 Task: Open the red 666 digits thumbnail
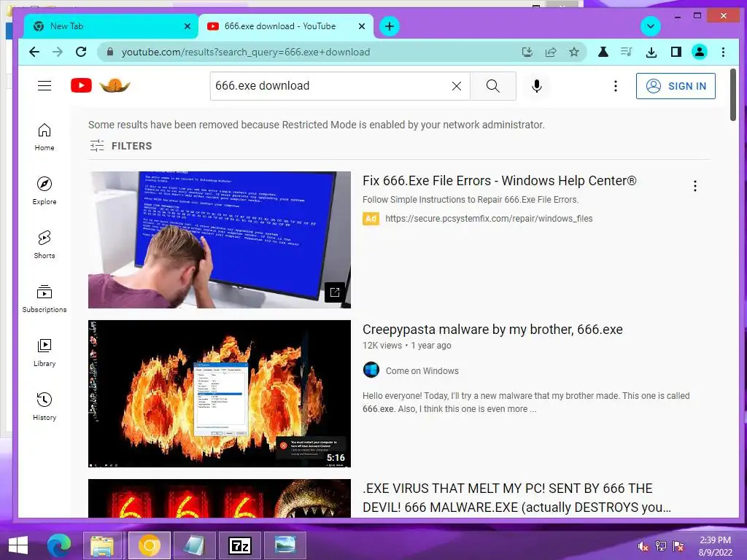[219, 498]
